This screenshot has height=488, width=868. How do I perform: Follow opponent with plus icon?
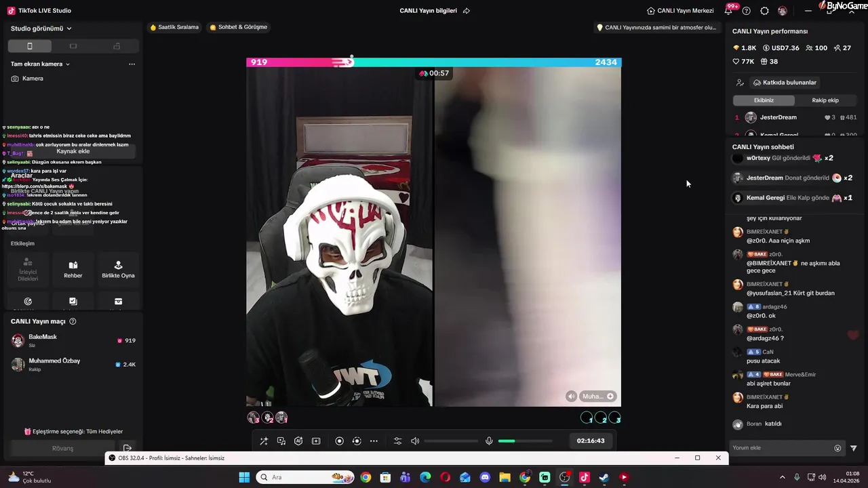[x=610, y=396]
